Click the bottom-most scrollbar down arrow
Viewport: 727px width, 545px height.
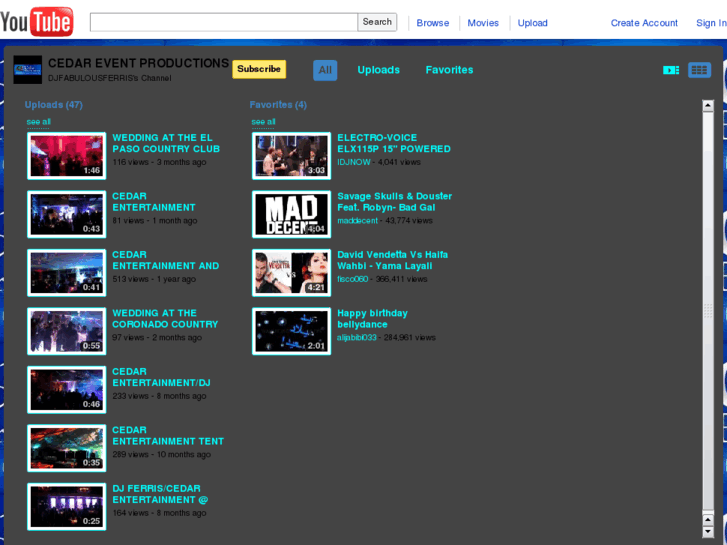click(x=708, y=531)
